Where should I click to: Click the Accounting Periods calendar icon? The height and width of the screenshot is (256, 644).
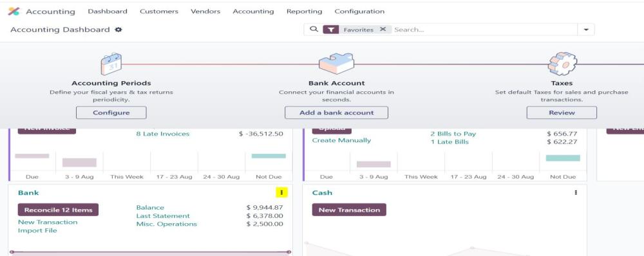(111, 64)
